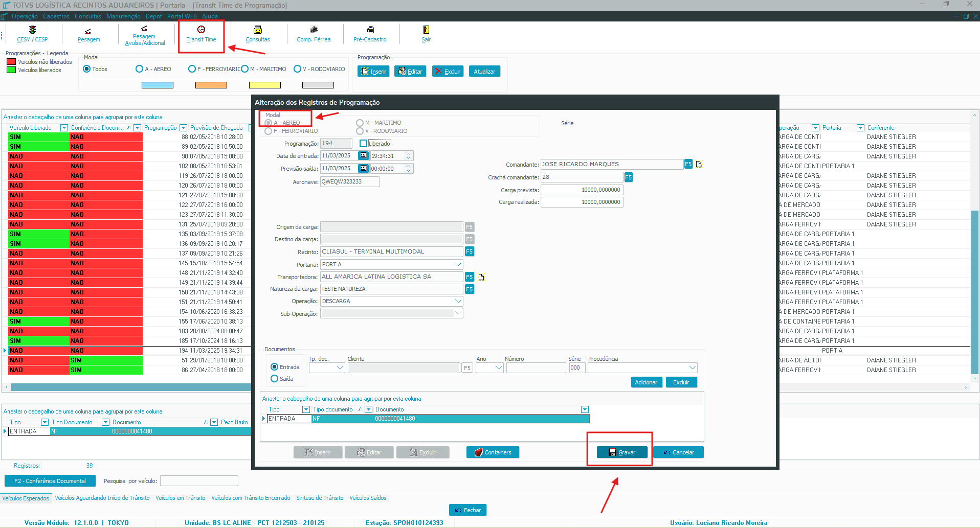This screenshot has width=980, height=528.
Task: Switch to Veículos Saídos tab
Action: click(368, 498)
